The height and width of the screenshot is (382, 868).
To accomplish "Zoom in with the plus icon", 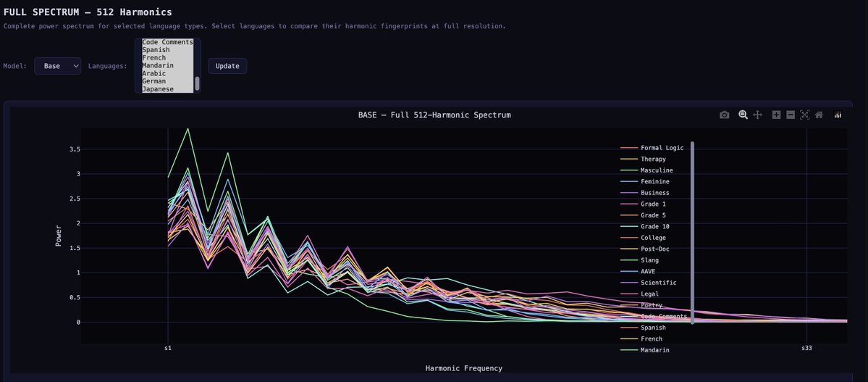I will [776, 115].
